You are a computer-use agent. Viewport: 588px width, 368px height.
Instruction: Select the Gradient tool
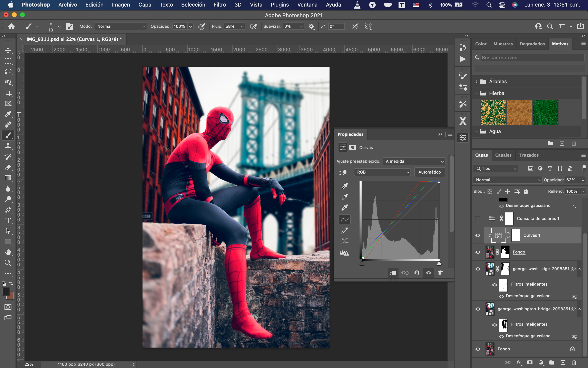[x=8, y=178]
